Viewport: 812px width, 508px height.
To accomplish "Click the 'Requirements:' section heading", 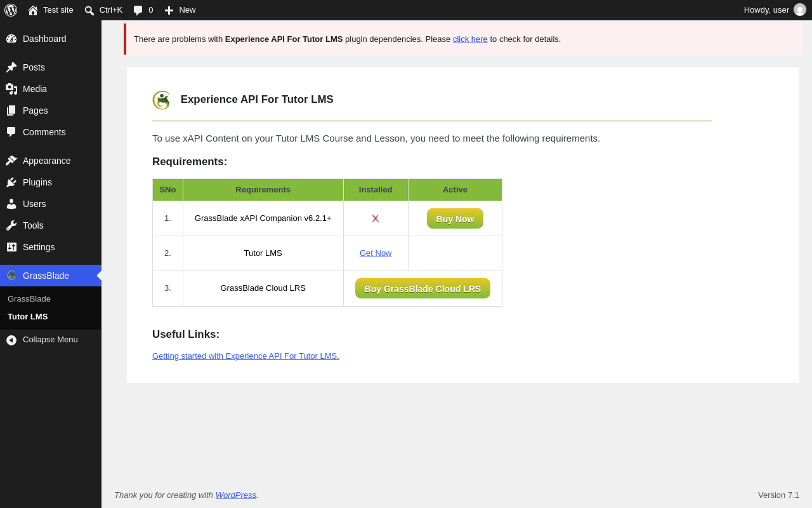I will [x=190, y=162].
